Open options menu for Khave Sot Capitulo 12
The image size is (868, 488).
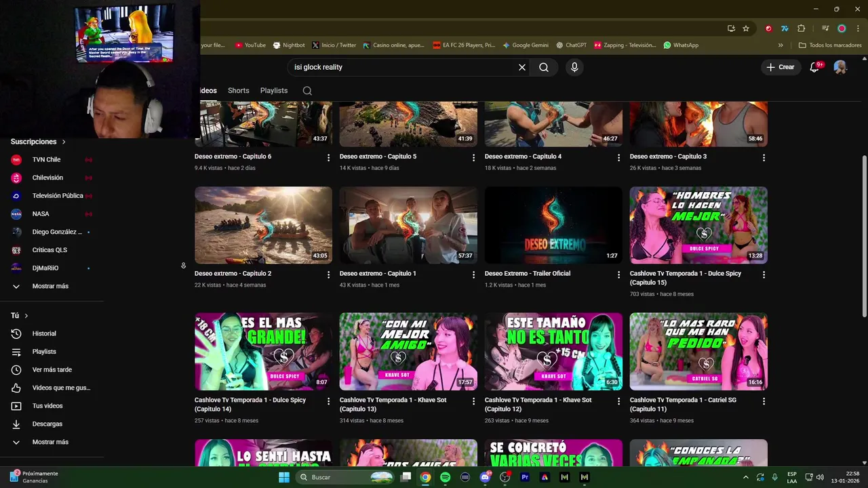(619, 401)
